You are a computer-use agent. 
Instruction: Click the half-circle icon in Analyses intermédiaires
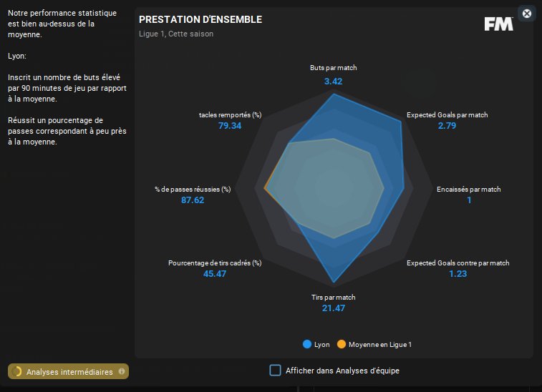(x=17, y=372)
